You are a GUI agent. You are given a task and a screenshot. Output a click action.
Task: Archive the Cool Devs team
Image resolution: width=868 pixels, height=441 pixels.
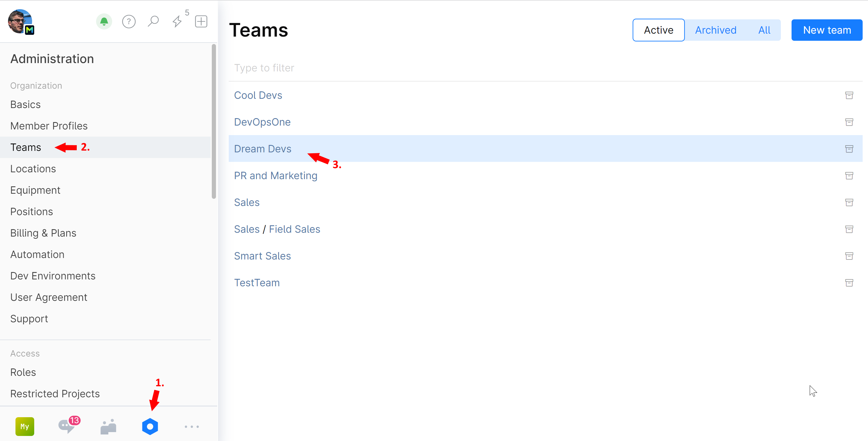[x=849, y=95]
